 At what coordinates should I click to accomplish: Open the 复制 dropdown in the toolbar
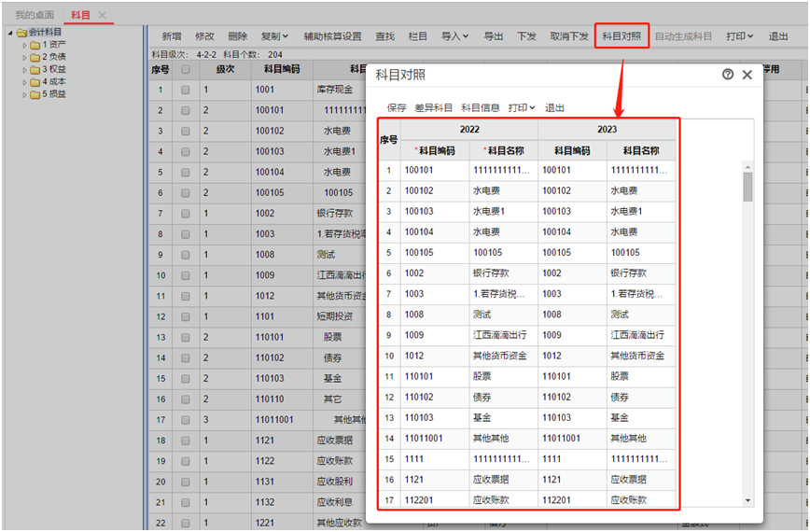coord(274,36)
